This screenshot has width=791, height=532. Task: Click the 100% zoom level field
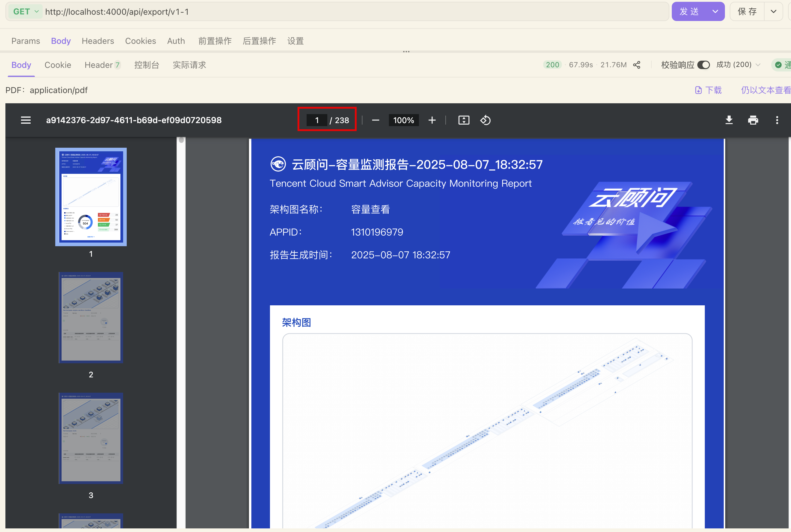pyautogui.click(x=404, y=120)
